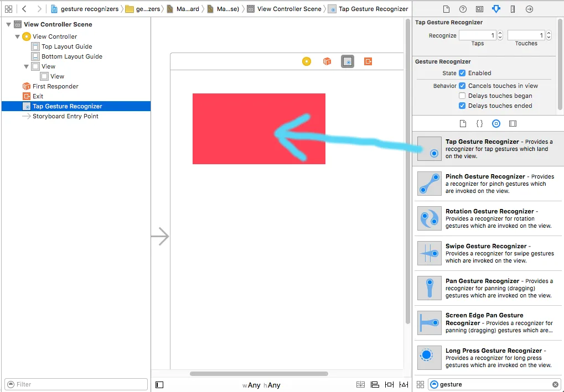Open the Stack button at canvas bottom

[360, 385]
